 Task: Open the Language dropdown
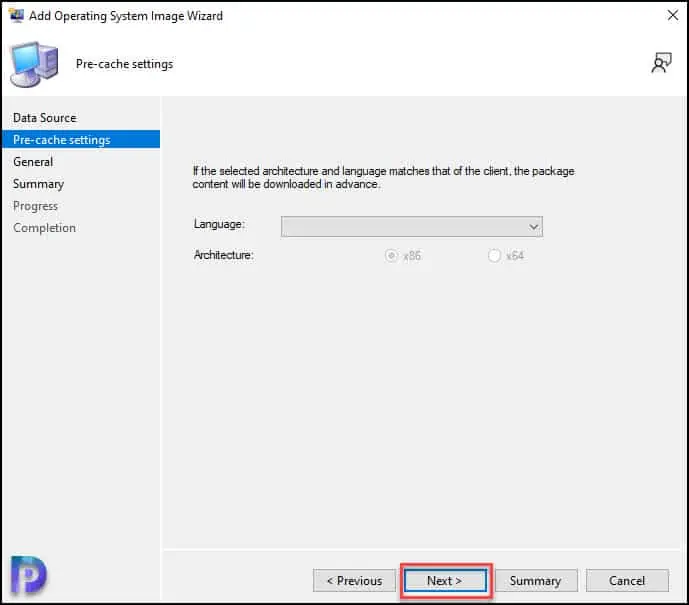(x=412, y=227)
